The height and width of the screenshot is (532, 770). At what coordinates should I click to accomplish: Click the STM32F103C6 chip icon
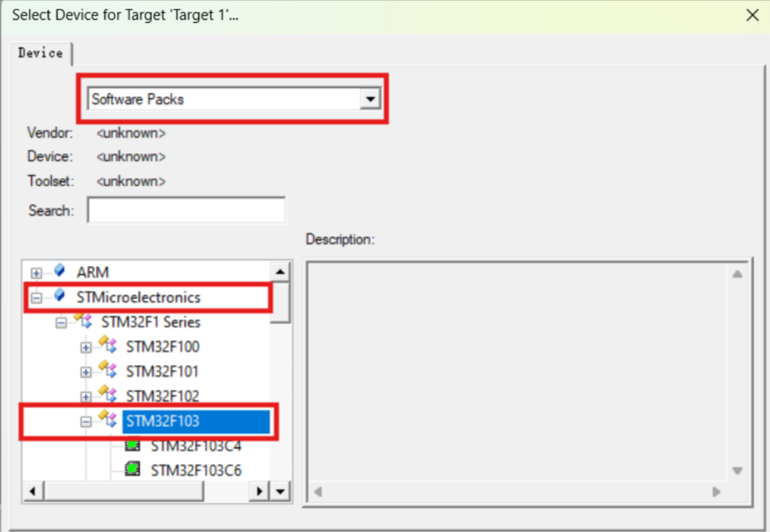tap(133, 469)
